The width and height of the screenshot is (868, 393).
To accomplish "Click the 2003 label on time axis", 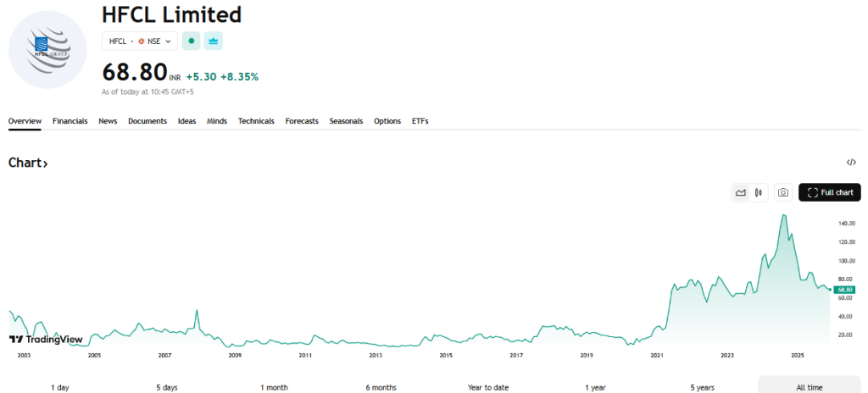I will click(x=24, y=355).
